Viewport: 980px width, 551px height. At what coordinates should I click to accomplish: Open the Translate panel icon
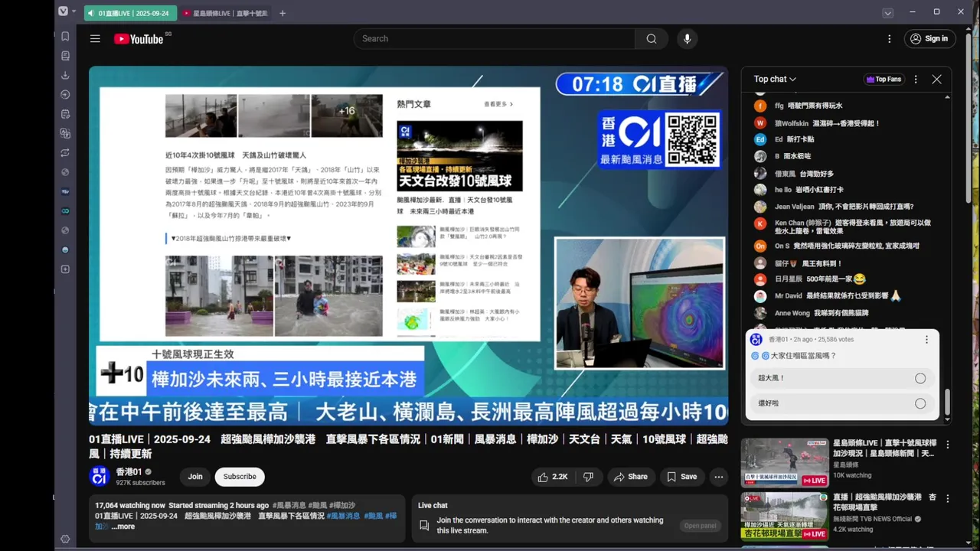pos(65,133)
